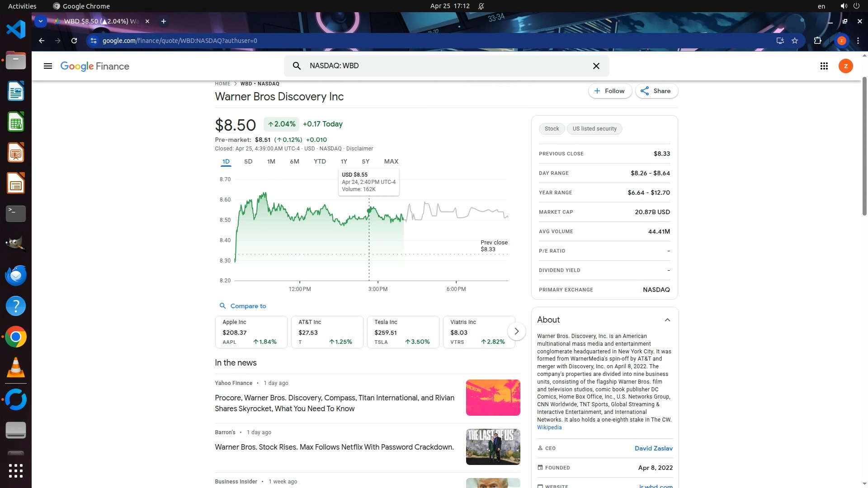Click the Share button
This screenshot has width=868, height=488.
point(656,91)
